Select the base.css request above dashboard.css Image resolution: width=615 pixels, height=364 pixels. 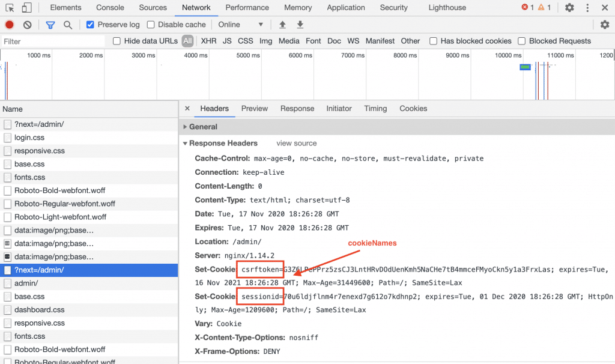point(89,297)
